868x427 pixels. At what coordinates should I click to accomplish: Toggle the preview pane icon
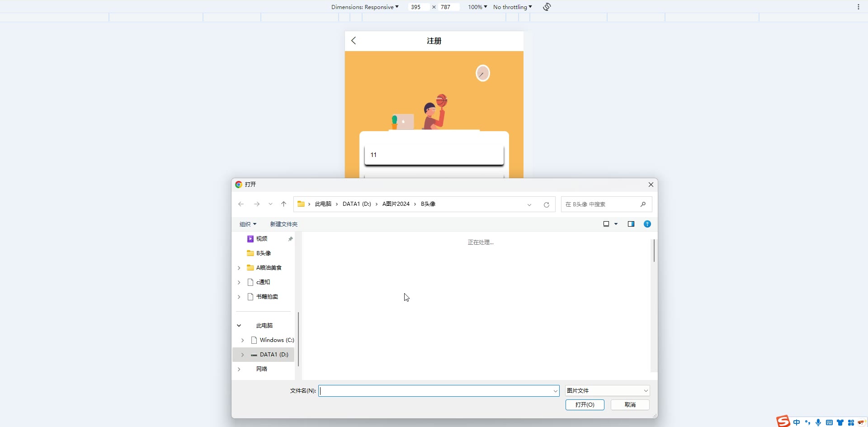(x=631, y=224)
